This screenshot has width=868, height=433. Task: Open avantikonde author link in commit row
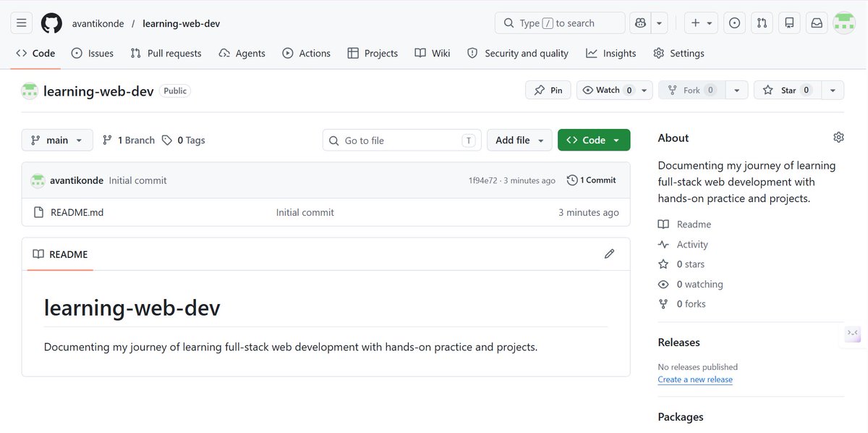(77, 180)
